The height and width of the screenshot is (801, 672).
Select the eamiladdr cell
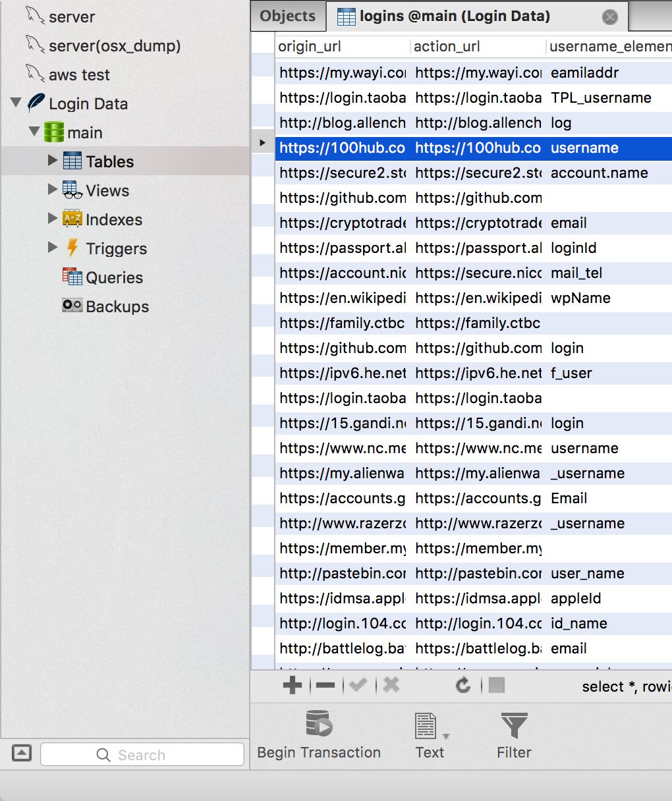tap(609, 72)
